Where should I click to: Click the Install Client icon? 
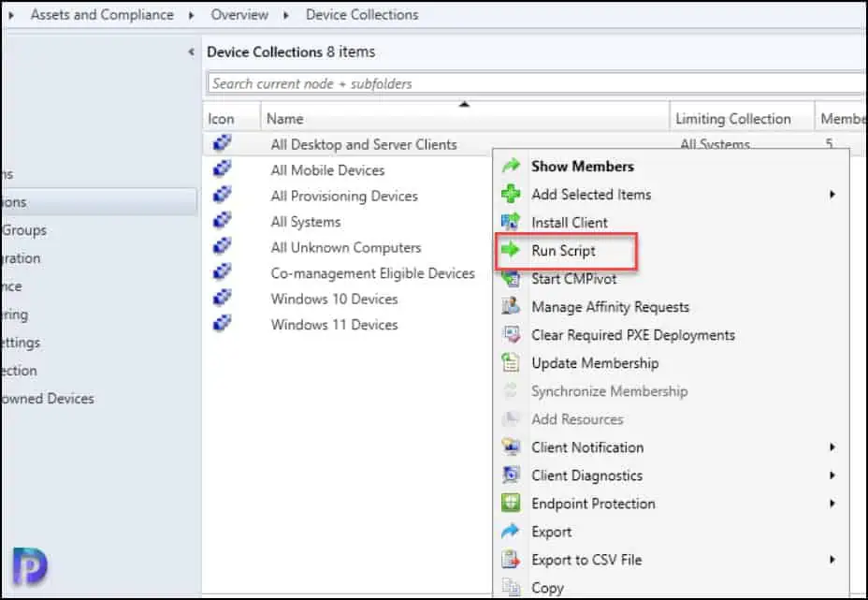click(511, 222)
